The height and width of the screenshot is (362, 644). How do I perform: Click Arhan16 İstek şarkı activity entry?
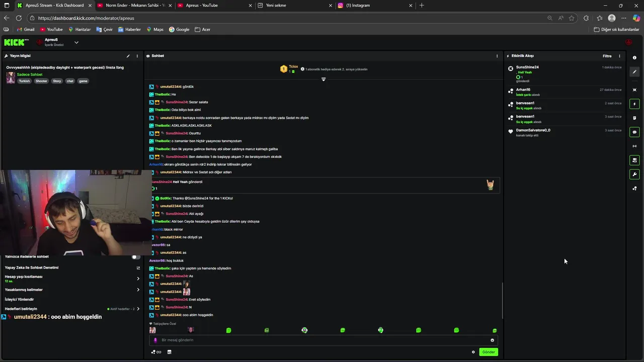pyautogui.click(x=565, y=92)
